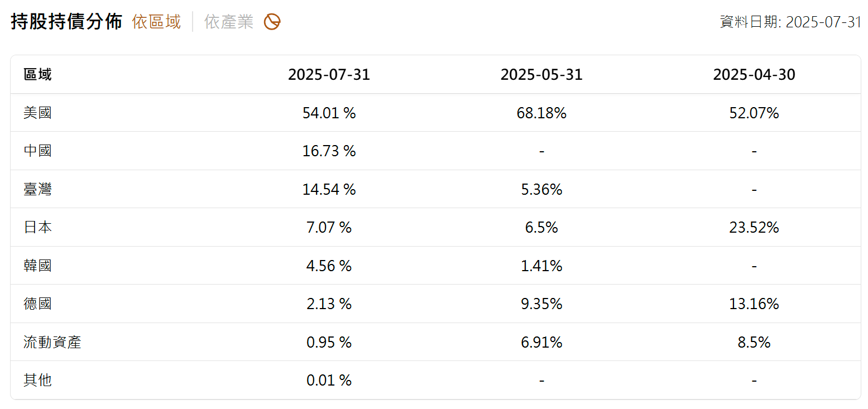Click the 資料日期 2025-07-31 label
This screenshot has width=868, height=409.
pos(790,22)
